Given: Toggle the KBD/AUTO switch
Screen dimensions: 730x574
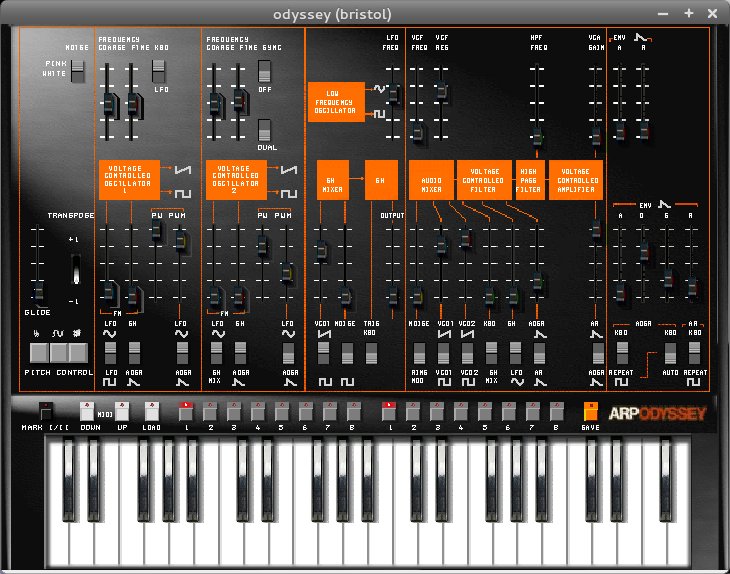Looking at the screenshot, I should [x=670, y=353].
